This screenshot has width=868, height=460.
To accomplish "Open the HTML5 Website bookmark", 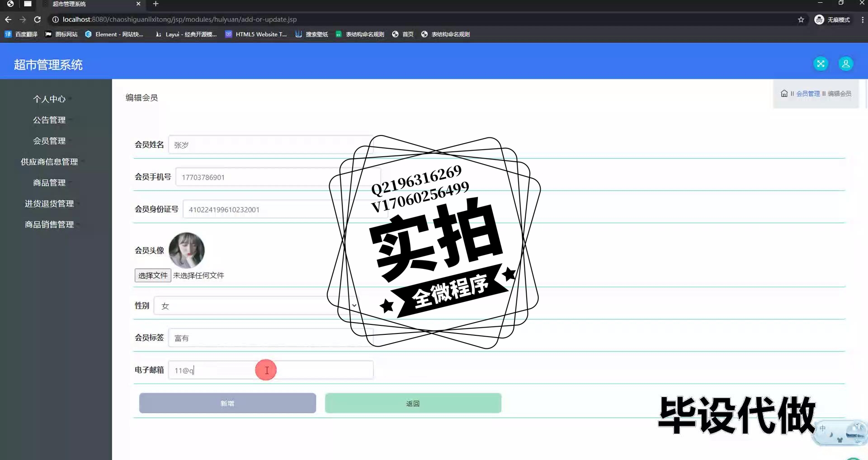I will 256,34.
